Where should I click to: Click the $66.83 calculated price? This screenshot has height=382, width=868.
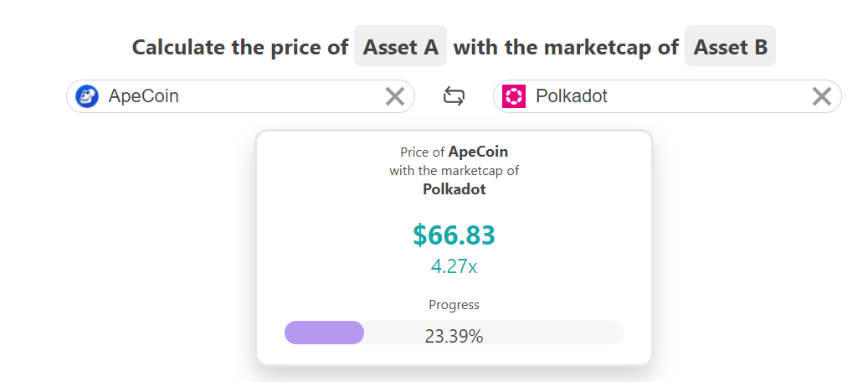454,235
